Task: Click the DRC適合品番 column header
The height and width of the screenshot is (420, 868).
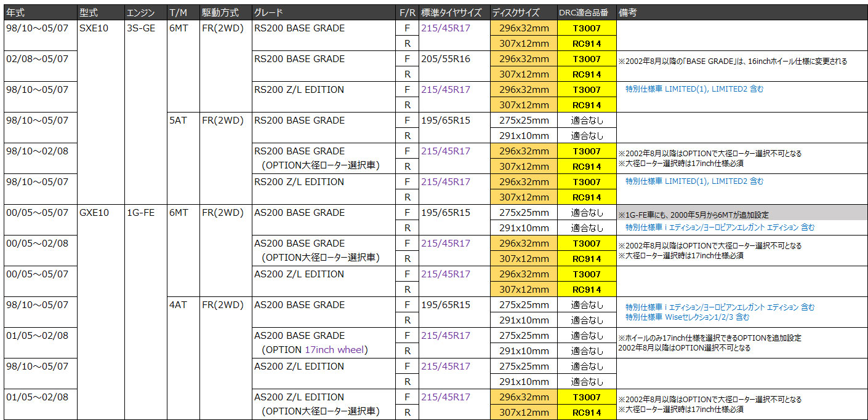Action: (x=587, y=13)
